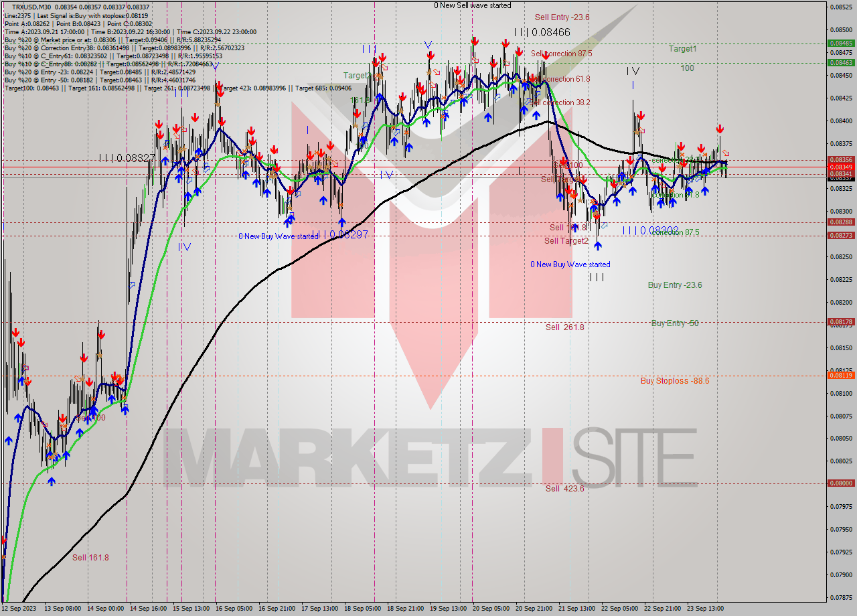857x616 pixels.
Task: Click the '23 Sep 13:00' time axis label
Action: tap(705, 609)
